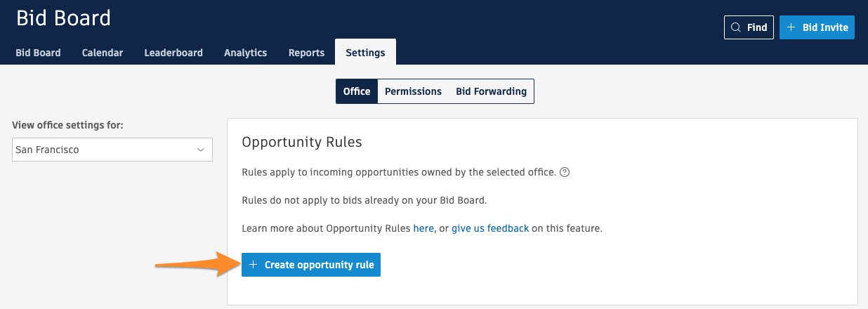Click the help question mark icon
Viewport: 868px width, 309px height.
tap(565, 172)
